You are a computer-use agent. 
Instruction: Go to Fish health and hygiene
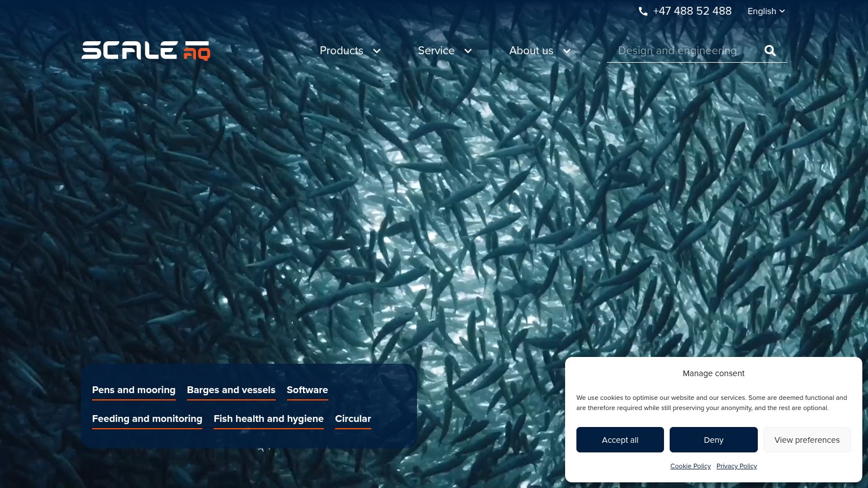[268, 419]
